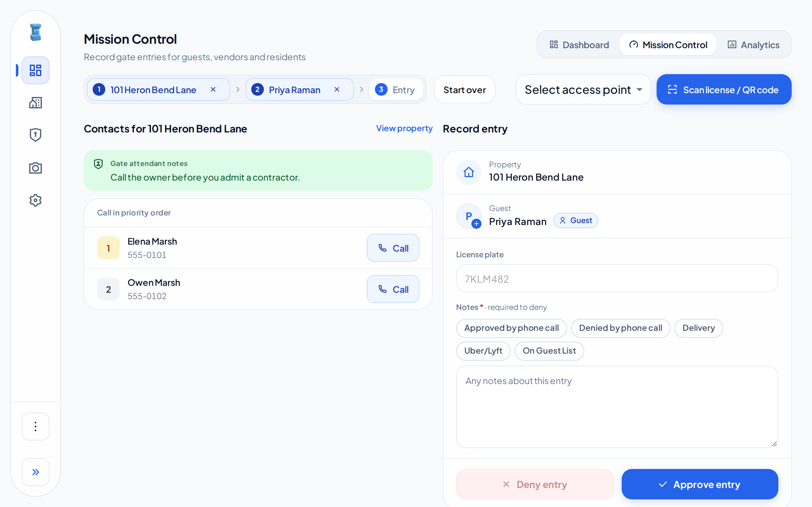Open the properties building icon in sidebar

[x=35, y=103]
